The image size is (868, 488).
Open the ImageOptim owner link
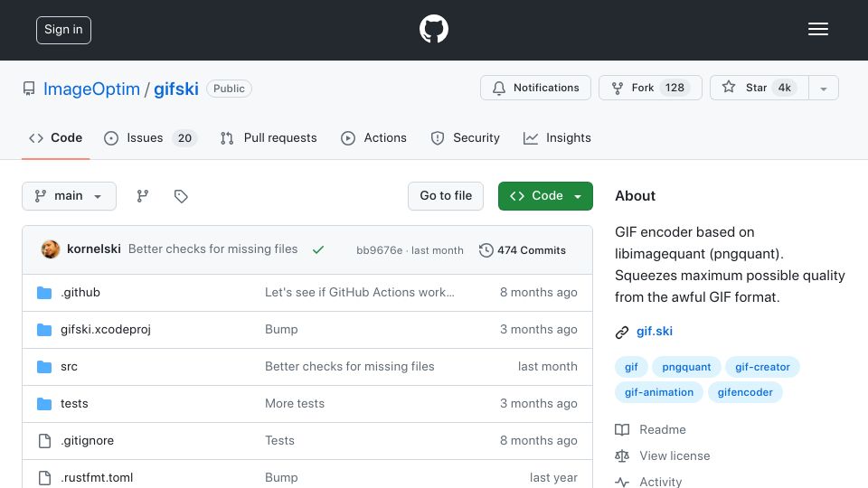91,89
